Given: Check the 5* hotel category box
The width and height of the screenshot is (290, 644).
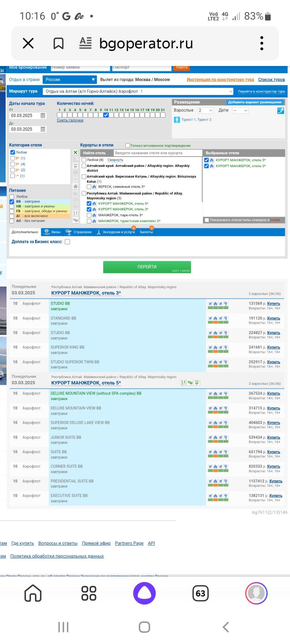Looking at the screenshot, I should click(12, 158).
